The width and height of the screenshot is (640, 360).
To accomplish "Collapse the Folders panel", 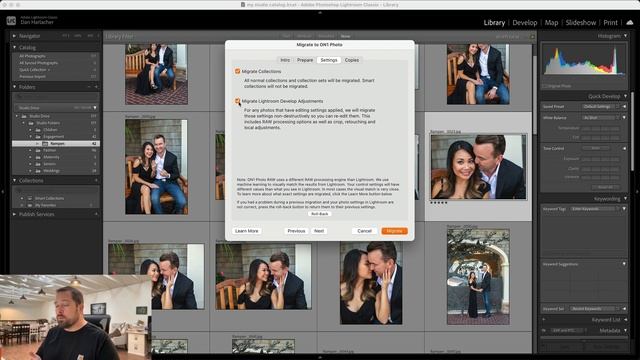I will [14, 87].
